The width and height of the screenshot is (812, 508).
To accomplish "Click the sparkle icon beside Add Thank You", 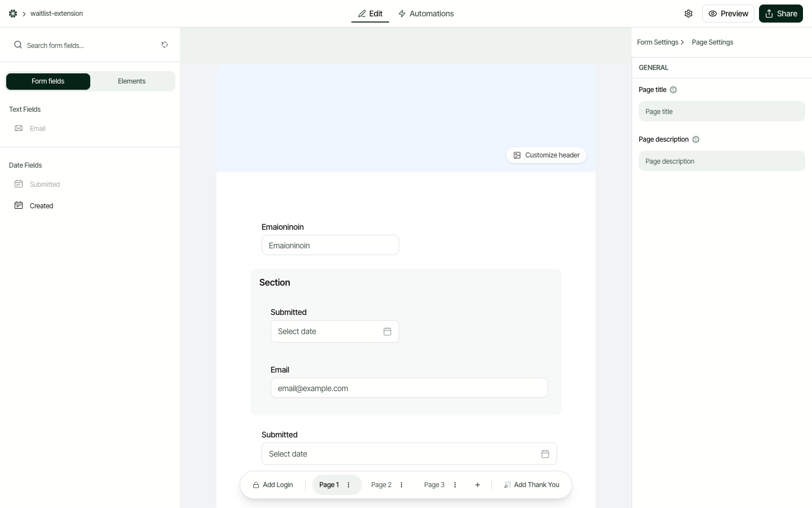I will click(507, 485).
